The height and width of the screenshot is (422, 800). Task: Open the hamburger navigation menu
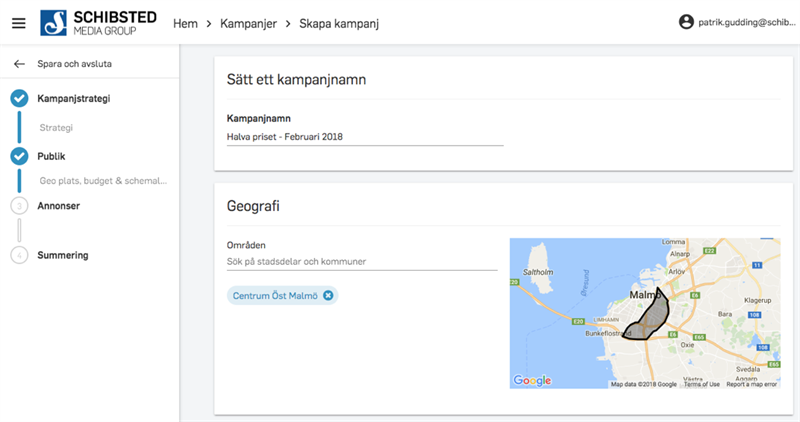[x=18, y=22]
